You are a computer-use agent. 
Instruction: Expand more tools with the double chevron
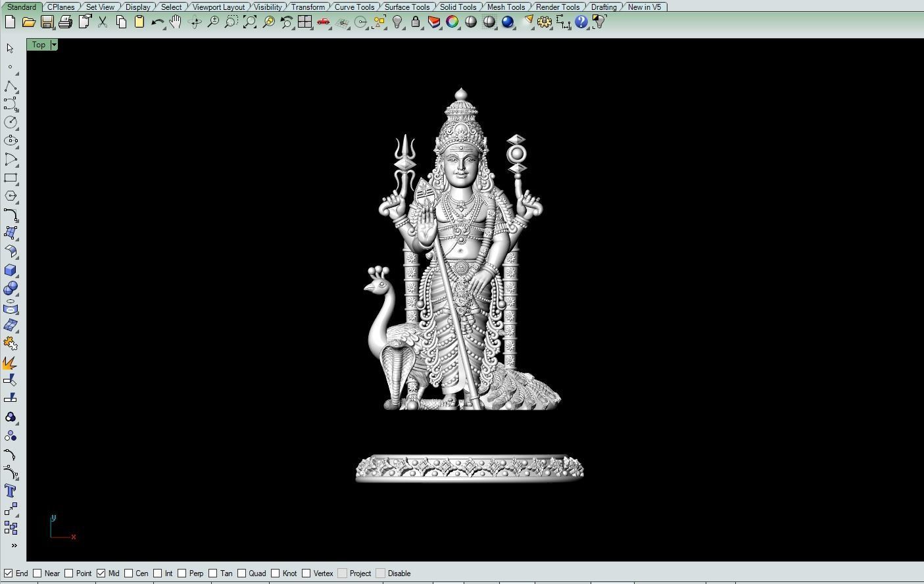coord(14,545)
